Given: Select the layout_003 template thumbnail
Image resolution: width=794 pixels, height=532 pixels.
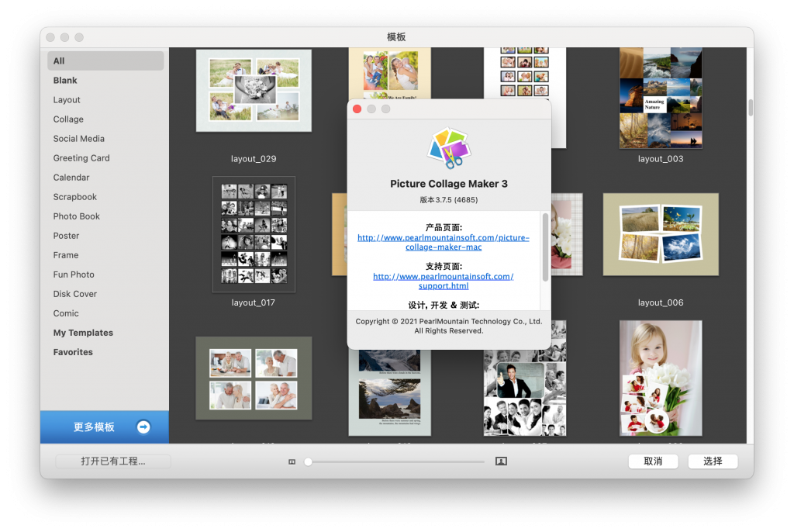Looking at the screenshot, I should 661,98.
